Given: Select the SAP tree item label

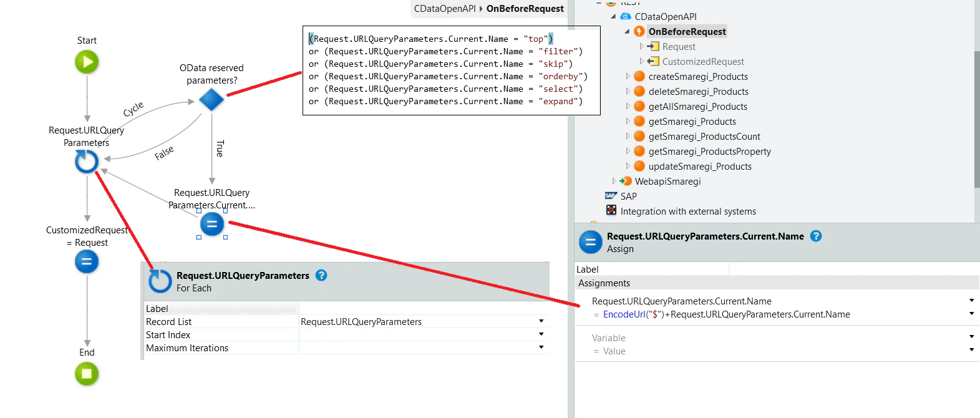Looking at the screenshot, I should point(629,196).
